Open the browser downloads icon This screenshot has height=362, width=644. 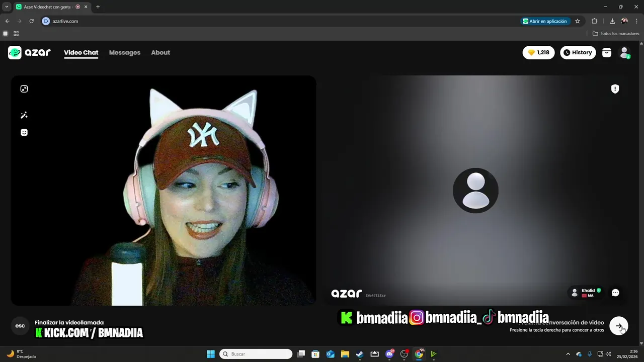click(612, 21)
